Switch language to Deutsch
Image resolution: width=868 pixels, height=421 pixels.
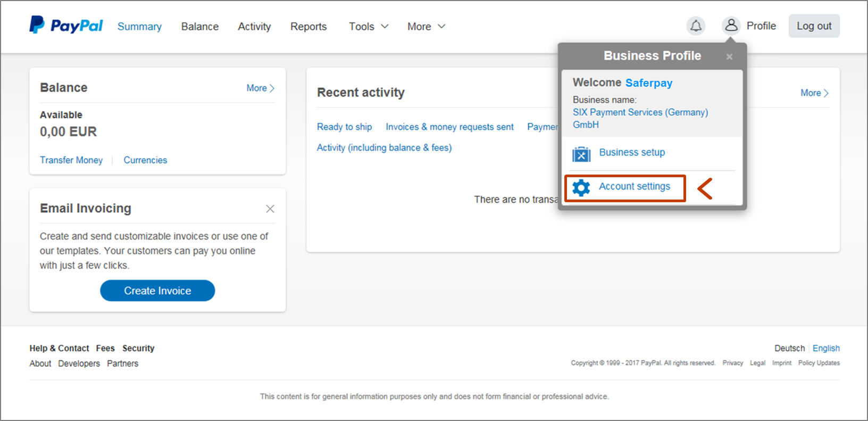click(x=789, y=348)
